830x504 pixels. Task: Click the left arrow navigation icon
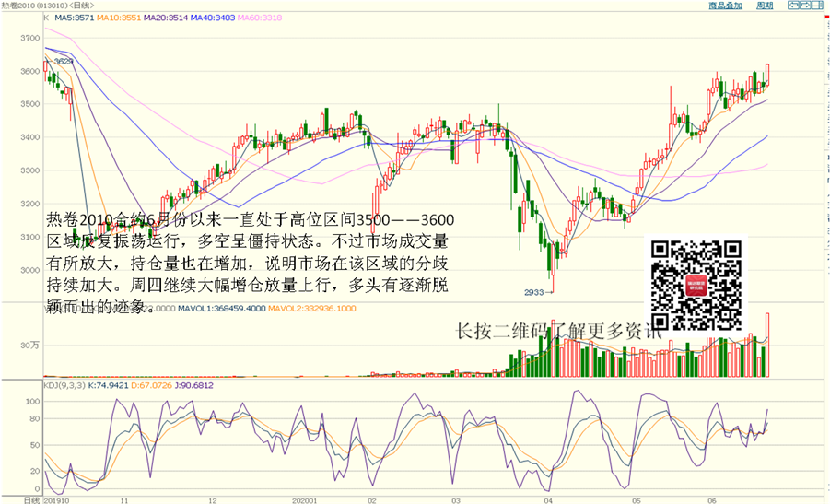[x=791, y=6]
